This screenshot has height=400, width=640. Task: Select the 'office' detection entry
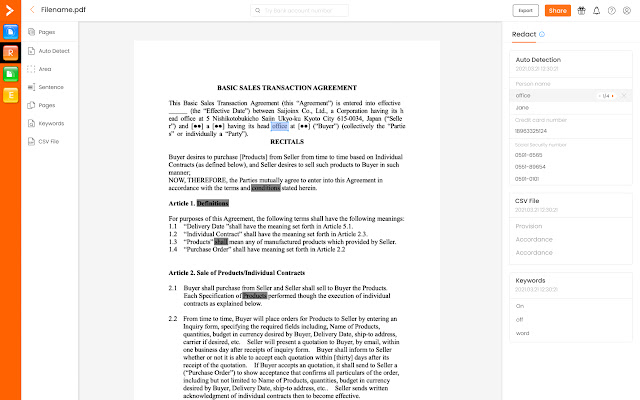(x=571, y=96)
